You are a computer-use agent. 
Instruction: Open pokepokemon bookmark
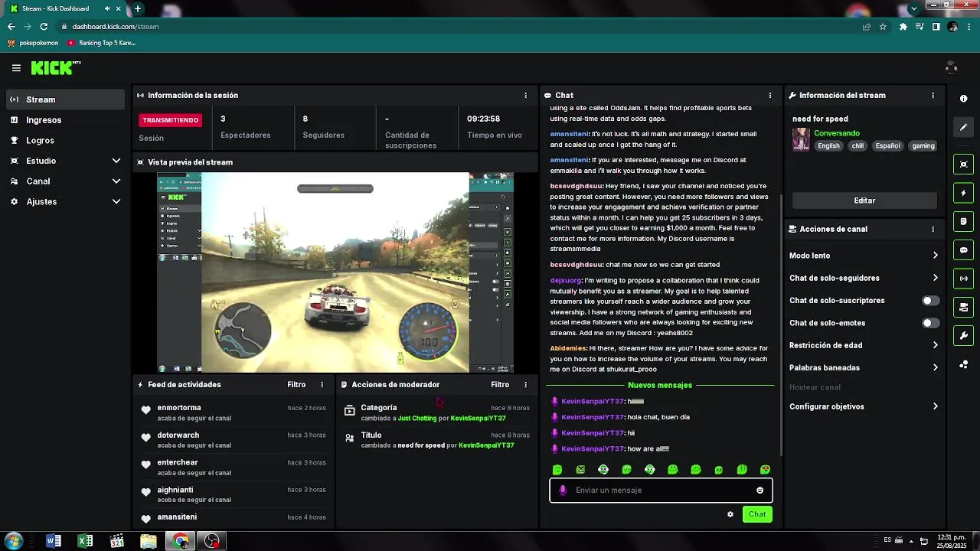click(33, 43)
